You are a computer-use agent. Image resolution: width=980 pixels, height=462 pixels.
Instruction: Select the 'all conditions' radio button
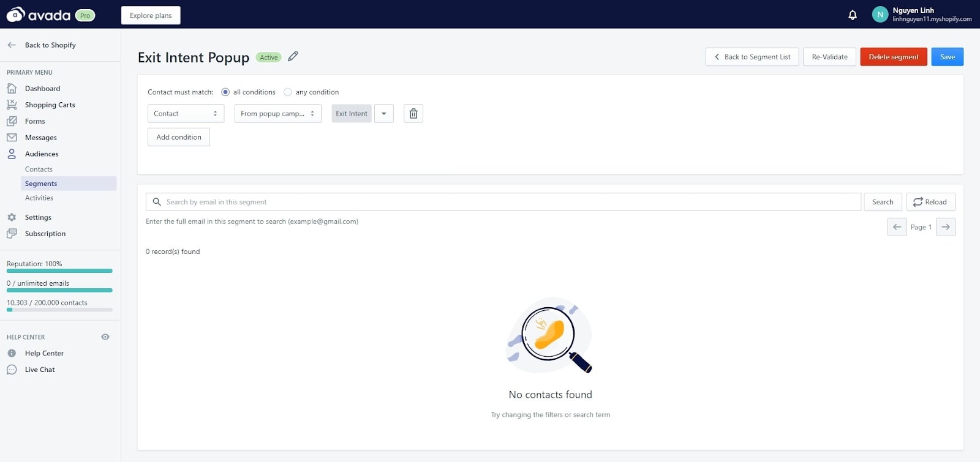[225, 92]
